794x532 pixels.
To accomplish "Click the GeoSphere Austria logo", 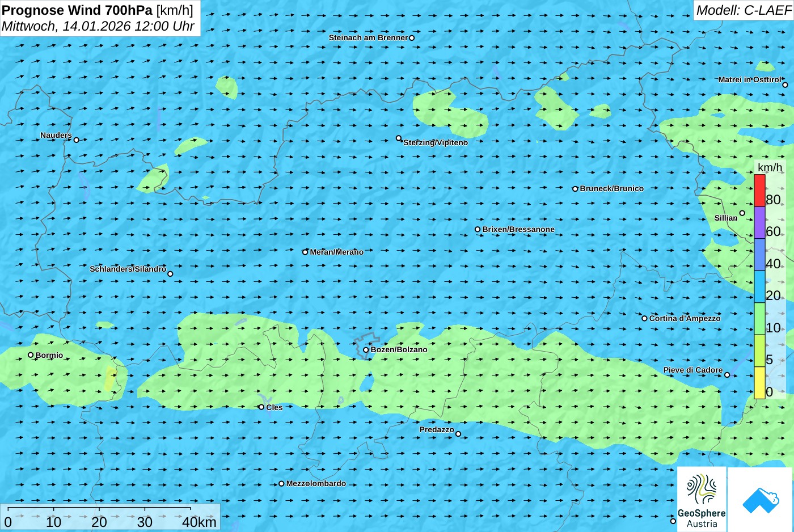I will click(x=702, y=499).
